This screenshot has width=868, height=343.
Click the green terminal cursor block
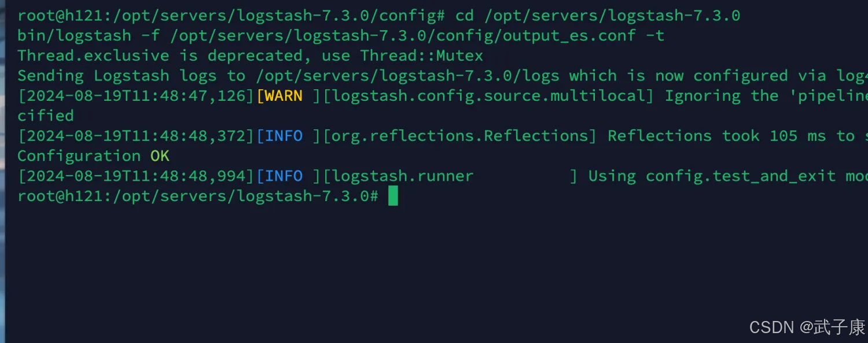point(393,196)
